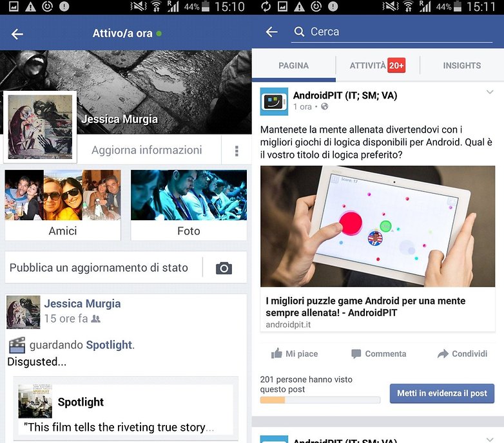Open the INSIGHTS tab
The image size is (504, 443).
pos(462,66)
